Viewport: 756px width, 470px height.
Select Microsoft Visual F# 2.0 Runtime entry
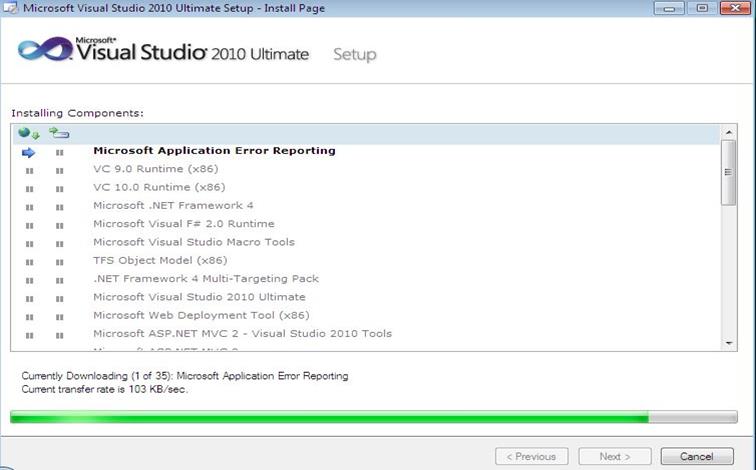click(x=184, y=224)
